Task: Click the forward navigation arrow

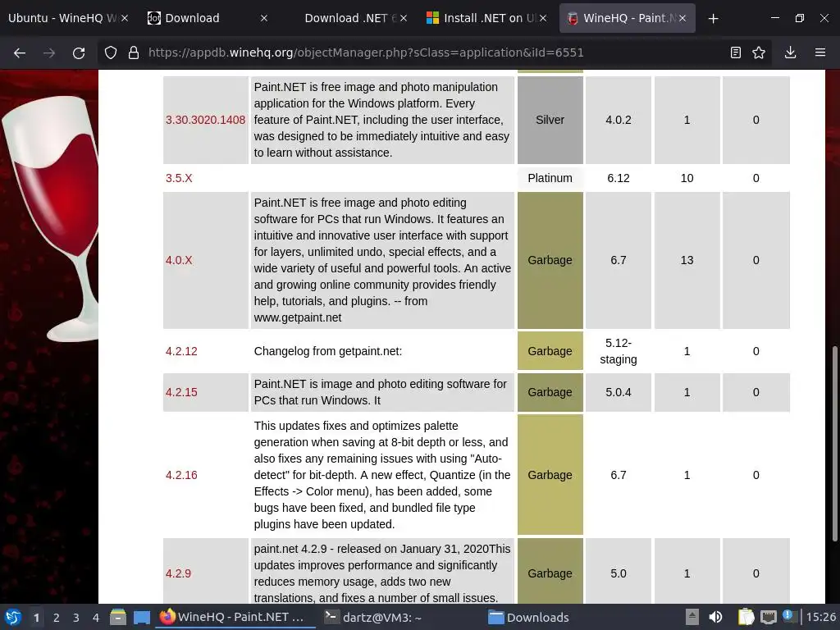Action: pyautogui.click(x=49, y=52)
